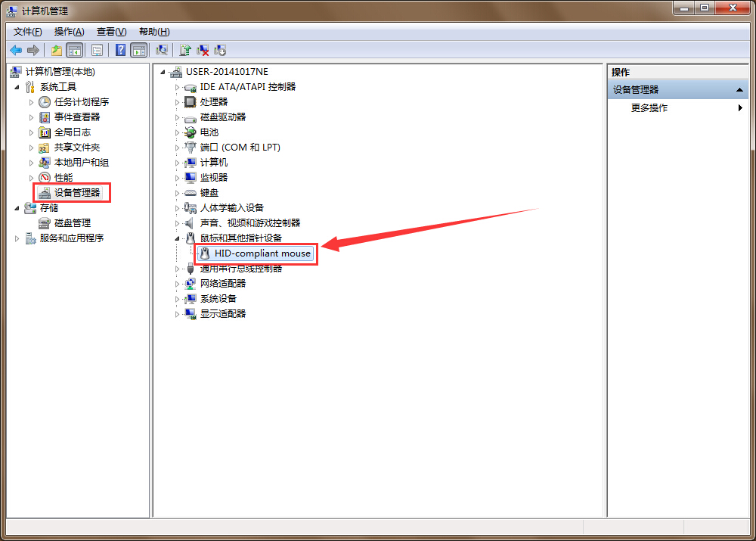Click the Back arrow toolbar icon
Image resolution: width=756 pixels, height=541 pixels.
[15, 50]
